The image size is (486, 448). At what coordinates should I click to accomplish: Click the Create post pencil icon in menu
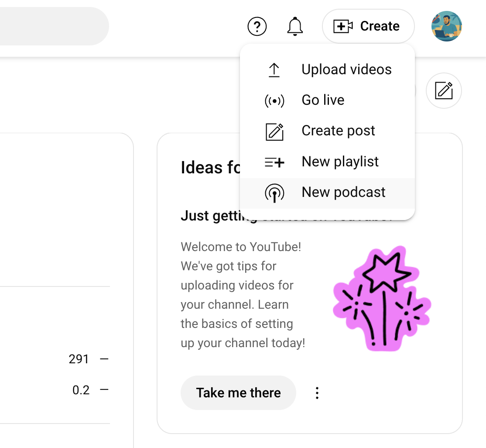(274, 131)
